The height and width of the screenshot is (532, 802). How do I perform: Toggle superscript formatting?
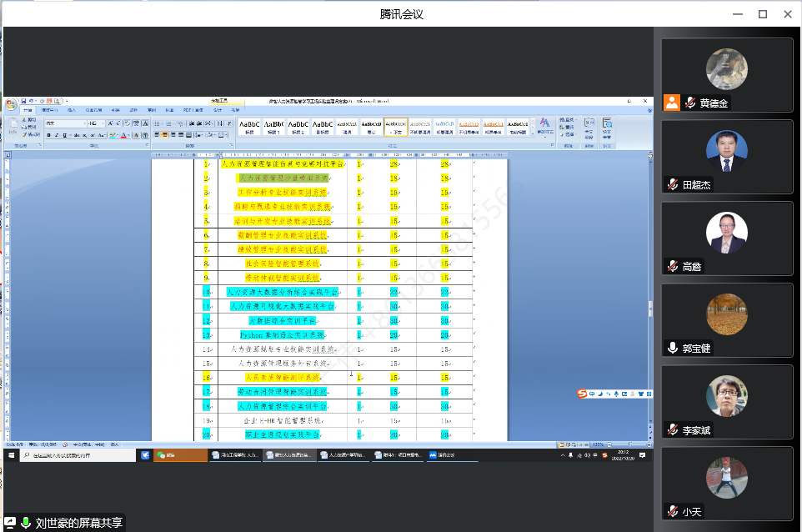point(92,135)
